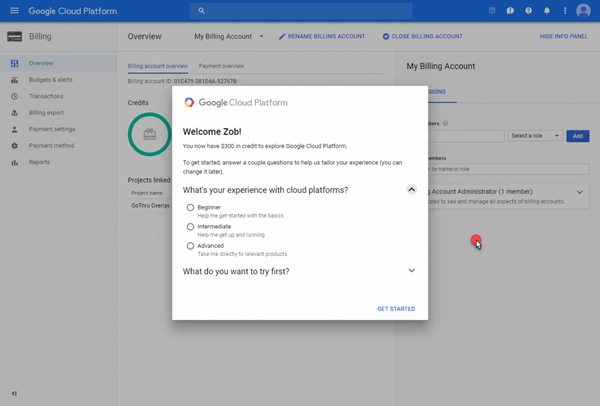Select the Intermediate experience option
The image size is (600, 406).
(190, 226)
